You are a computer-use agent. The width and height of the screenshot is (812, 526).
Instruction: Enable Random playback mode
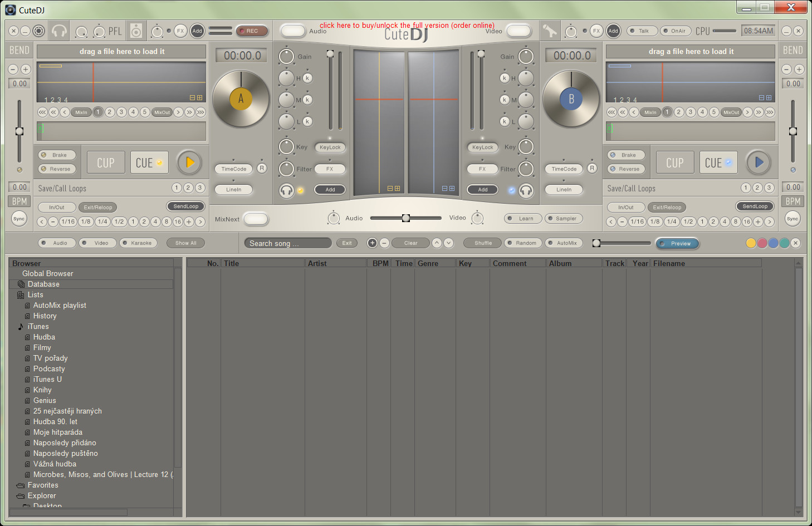click(x=524, y=243)
